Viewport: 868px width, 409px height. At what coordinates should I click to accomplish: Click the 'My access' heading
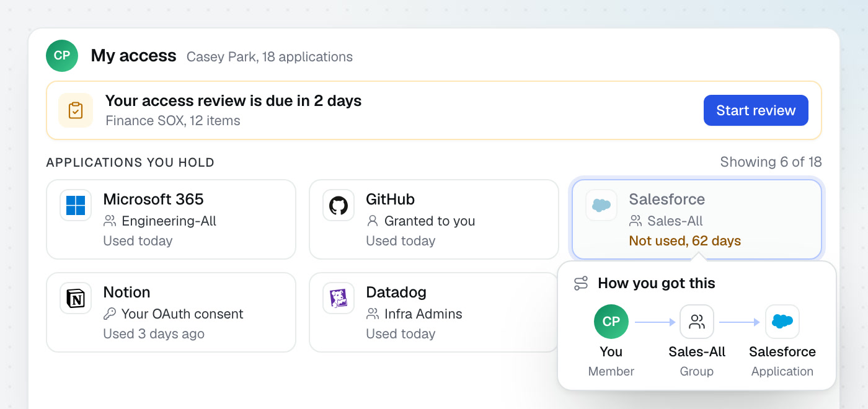(133, 56)
